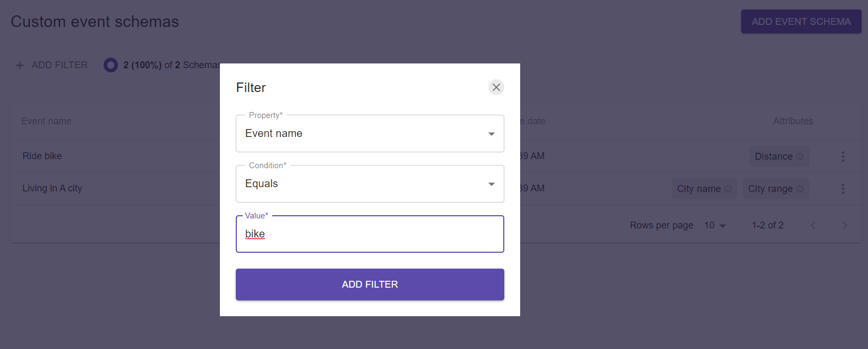Click the purple ADD FILTER button
The image size is (868, 349).
pos(370,284)
